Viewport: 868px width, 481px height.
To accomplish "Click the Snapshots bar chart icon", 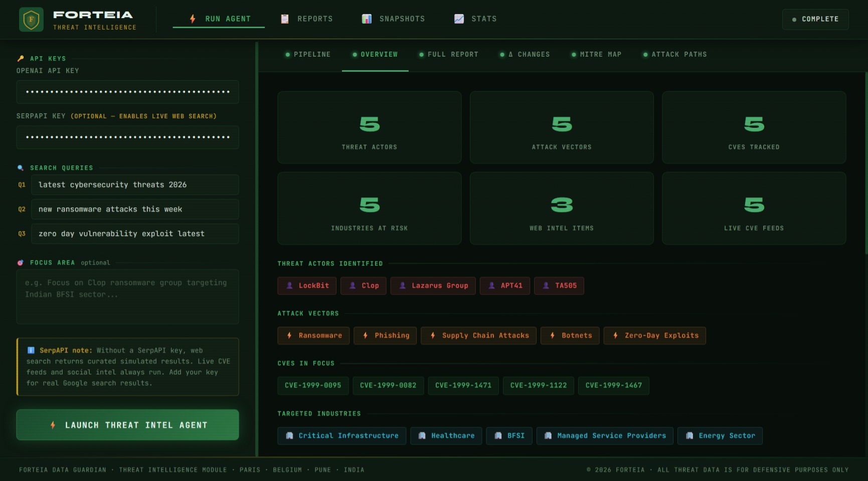I will (367, 19).
